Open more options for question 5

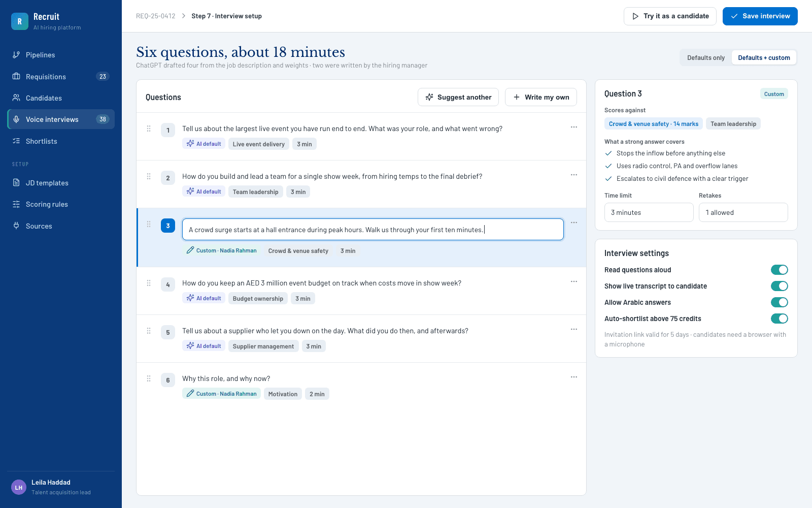574,329
